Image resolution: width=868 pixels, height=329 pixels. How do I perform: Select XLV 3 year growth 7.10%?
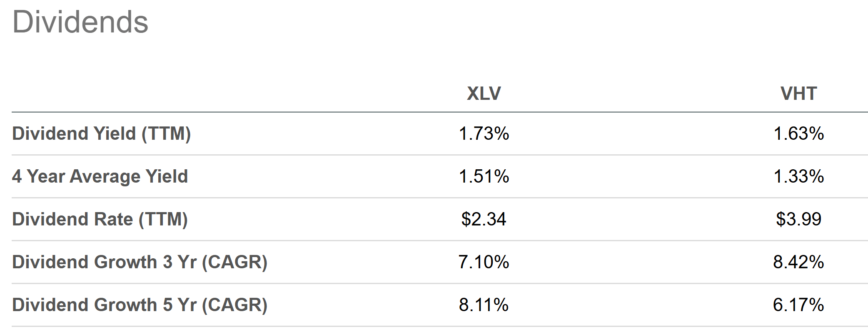[484, 262]
